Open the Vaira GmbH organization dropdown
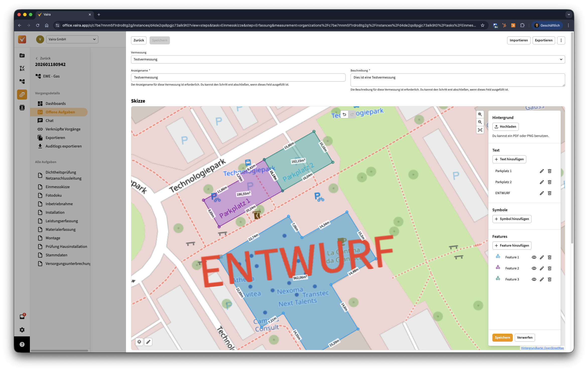The height and width of the screenshot is (371, 588). click(72, 39)
